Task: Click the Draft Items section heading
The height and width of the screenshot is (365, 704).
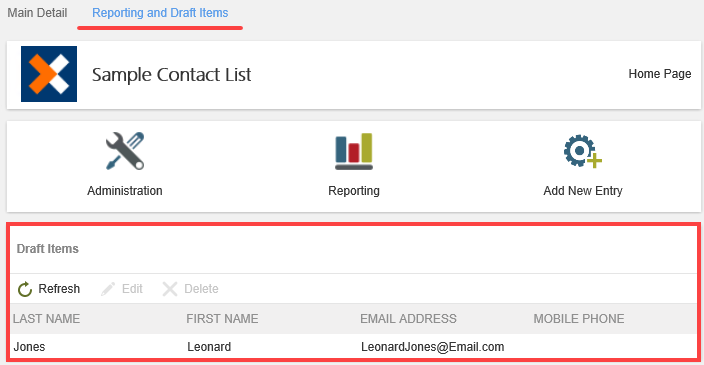Action: (48, 249)
